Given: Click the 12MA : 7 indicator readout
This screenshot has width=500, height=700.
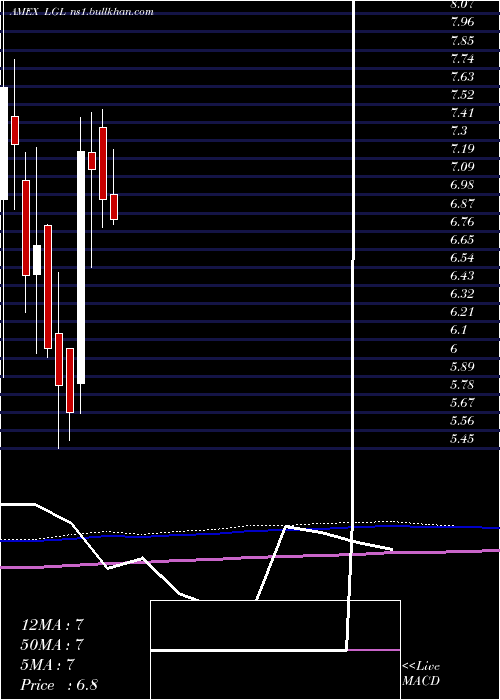Looking at the screenshot, I should [52, 625].
